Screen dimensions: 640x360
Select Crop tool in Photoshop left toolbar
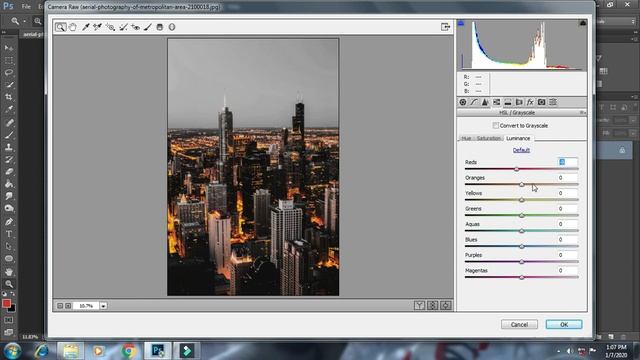9,97
